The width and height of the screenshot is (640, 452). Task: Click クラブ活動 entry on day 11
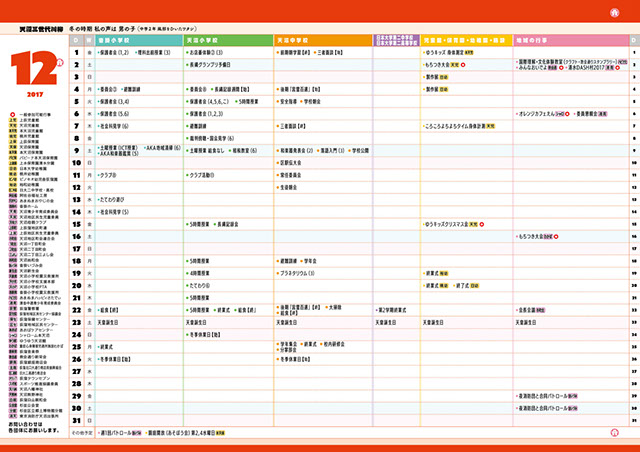pyautogui.click(x=201, y=175)
